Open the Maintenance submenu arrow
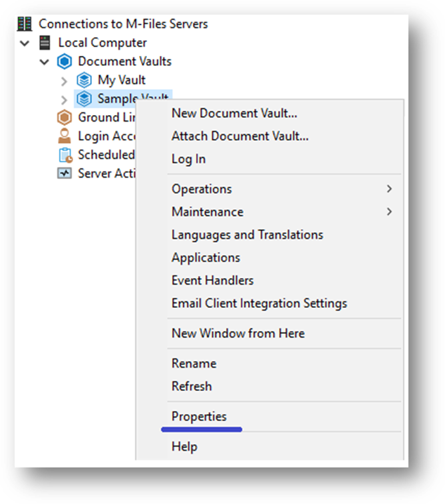This screenshot has height=504, width=445. click(x=389, y=211)
